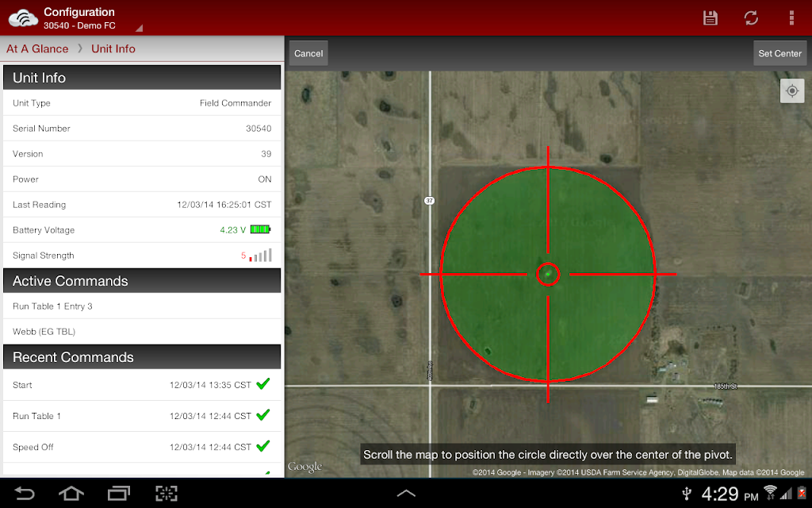Expand the bottom bar up chevron

406,493
